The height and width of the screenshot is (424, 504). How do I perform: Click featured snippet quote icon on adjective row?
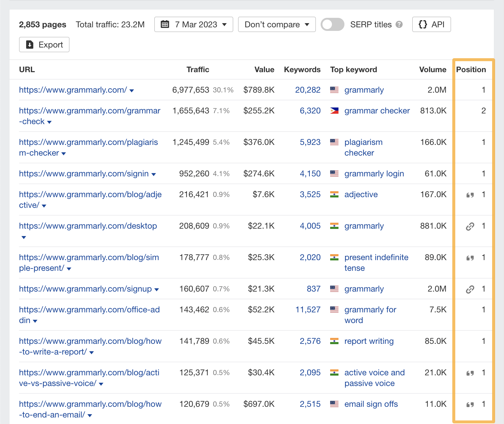470,194
